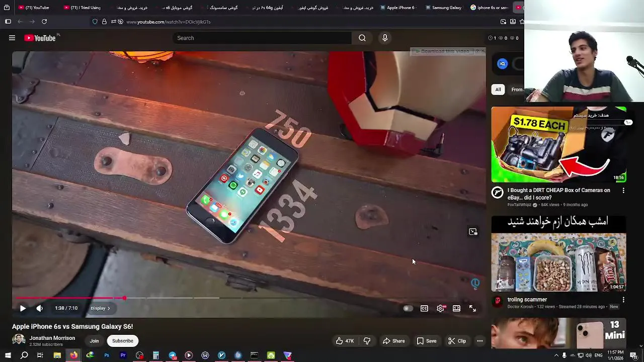Open player settings gear
Viewport: 644px width, 362px height.
point(441,308)
